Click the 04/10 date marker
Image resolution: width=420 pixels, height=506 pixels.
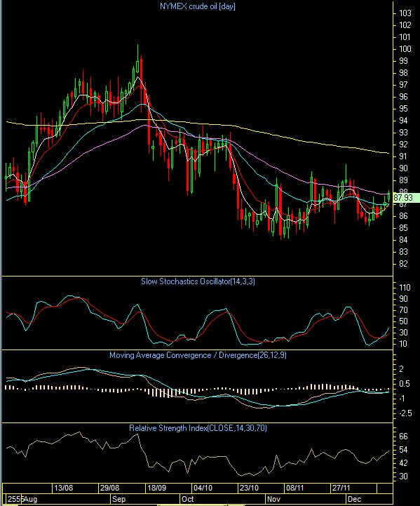point(203,488)
